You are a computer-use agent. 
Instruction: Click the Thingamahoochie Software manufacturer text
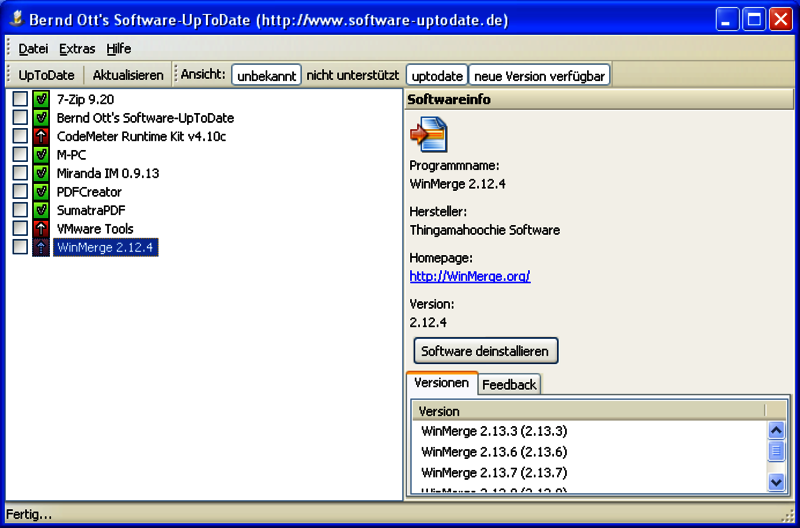[x=484, y=230]
